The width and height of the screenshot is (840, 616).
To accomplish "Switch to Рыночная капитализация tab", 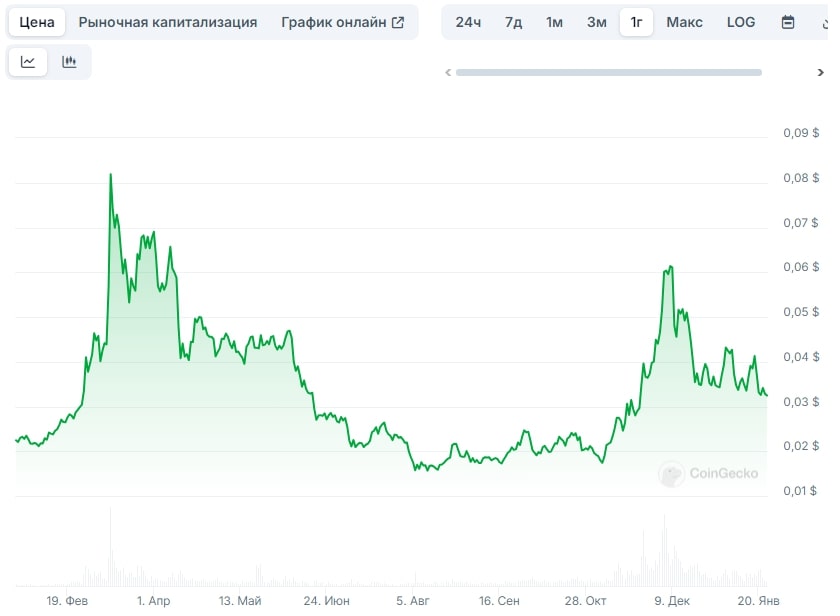I will (x=168, y=22).
